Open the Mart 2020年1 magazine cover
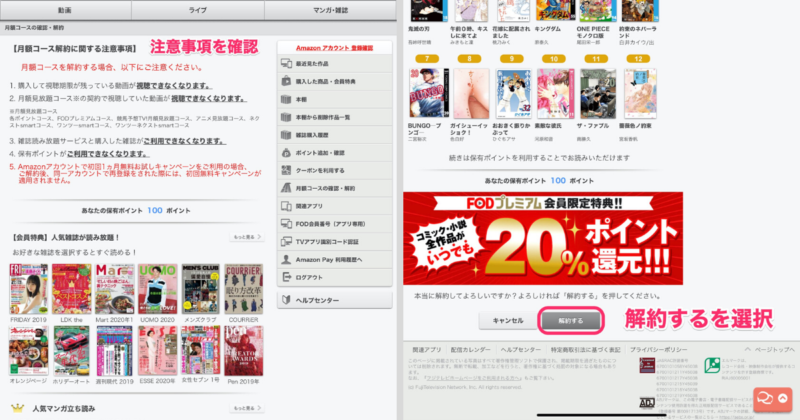 click(x=115, y=289)
